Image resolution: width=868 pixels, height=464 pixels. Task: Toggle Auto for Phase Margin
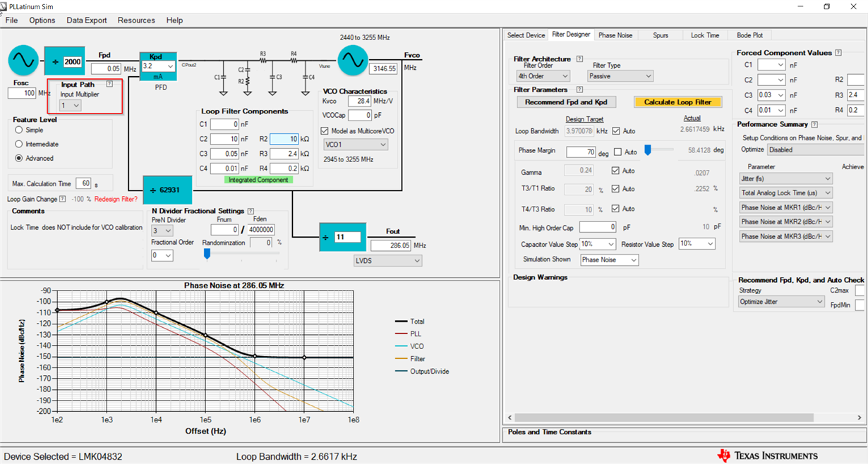pos(618,152)
